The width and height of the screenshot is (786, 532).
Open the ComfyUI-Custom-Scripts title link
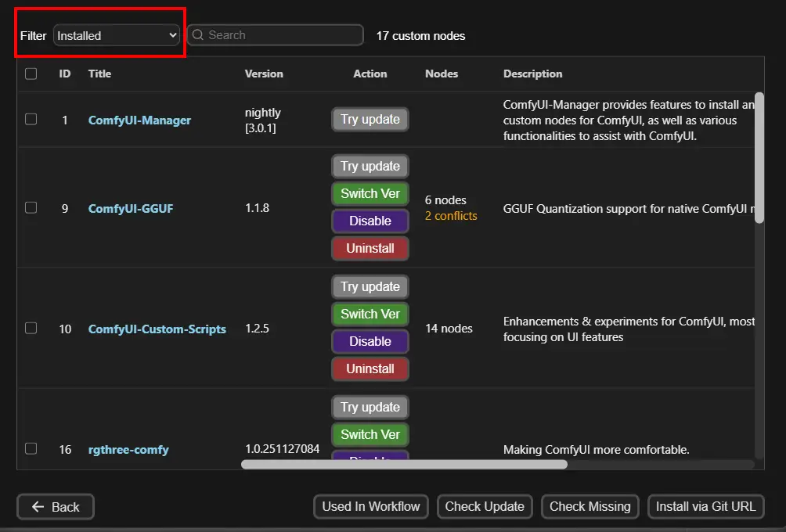pos(157,329)
